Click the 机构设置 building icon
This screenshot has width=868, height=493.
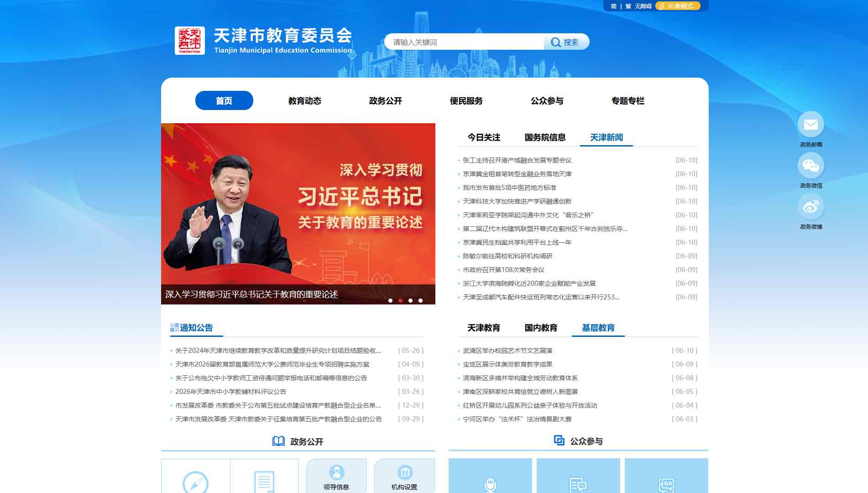pos(405,472)
